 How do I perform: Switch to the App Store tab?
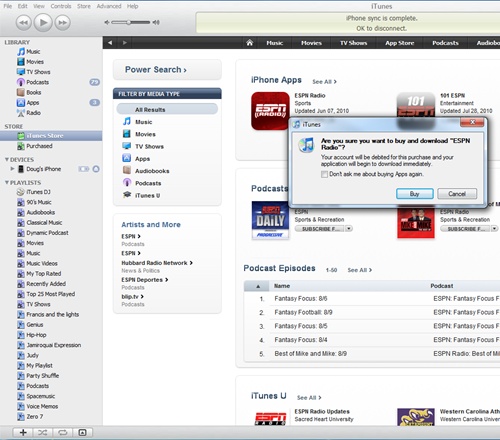[400, 43]
